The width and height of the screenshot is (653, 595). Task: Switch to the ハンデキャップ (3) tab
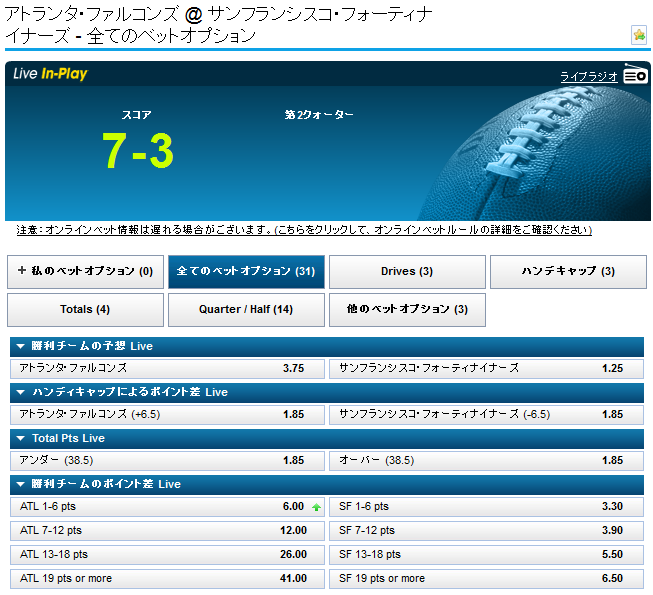point(568,272)
